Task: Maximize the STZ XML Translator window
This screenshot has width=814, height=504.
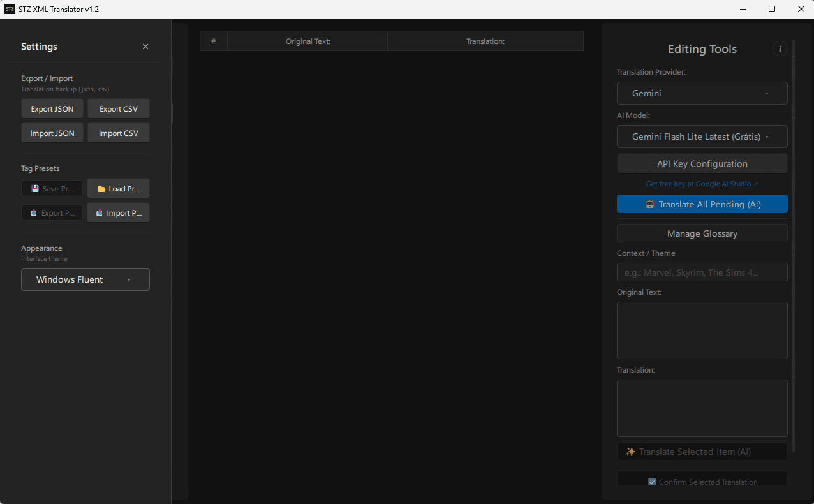Action: (772, 9)
